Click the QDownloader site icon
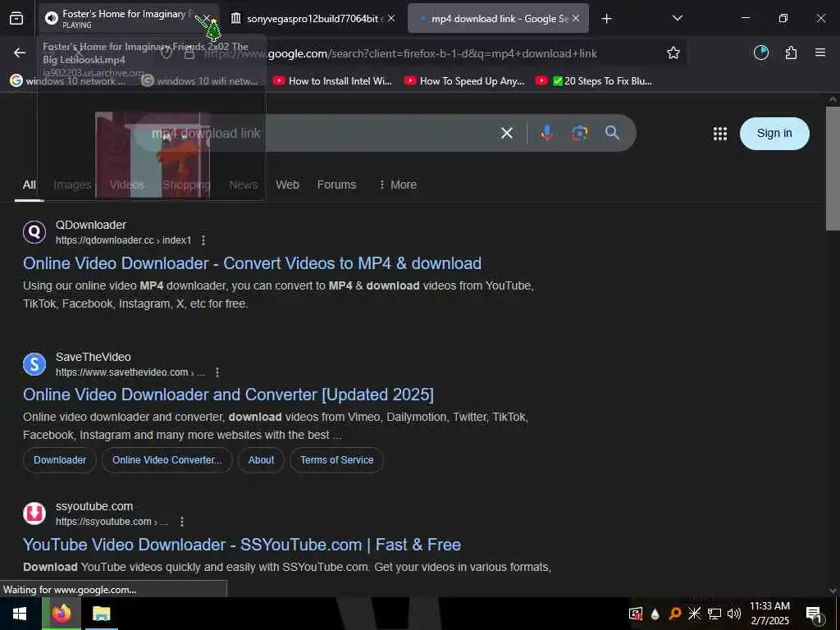This screenshot has width=840, height=630. point(34,232)
